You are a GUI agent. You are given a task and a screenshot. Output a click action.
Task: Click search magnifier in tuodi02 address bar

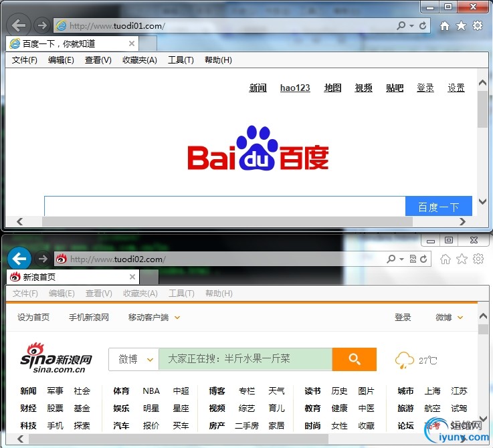click(391, 259)
